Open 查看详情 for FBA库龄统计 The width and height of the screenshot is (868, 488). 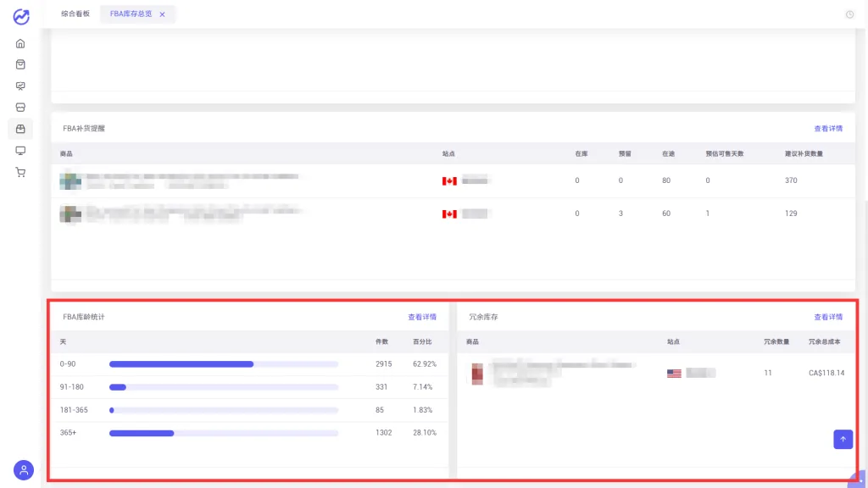point(422,317)
